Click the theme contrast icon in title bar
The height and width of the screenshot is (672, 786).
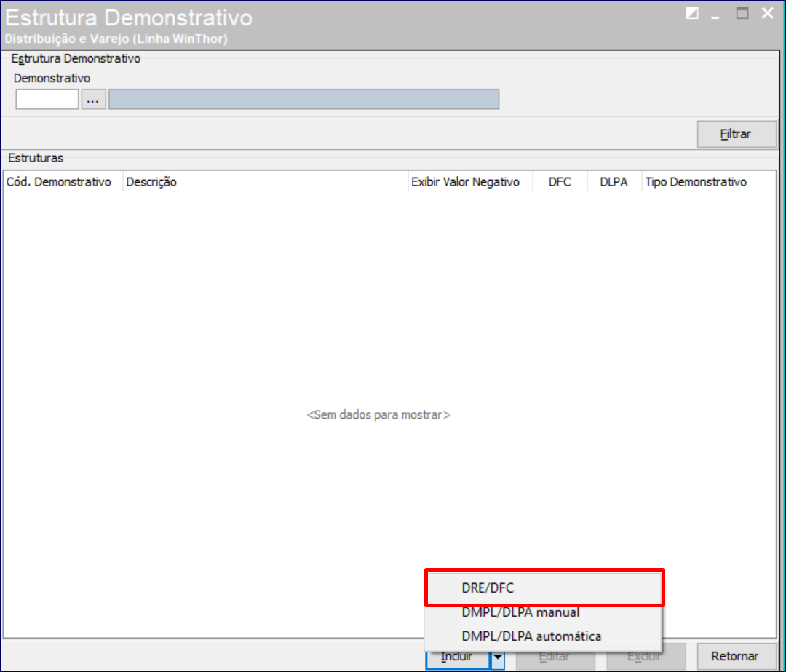coord(692,14)
